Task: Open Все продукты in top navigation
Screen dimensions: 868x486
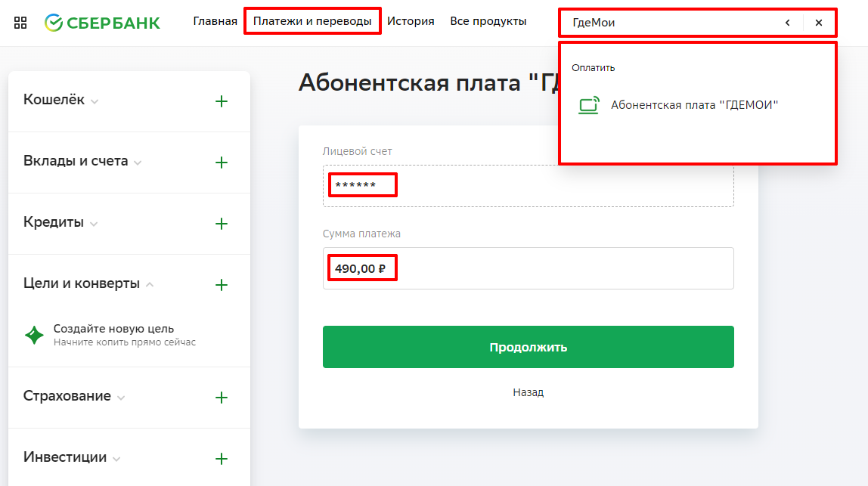Action: (488, 21)
